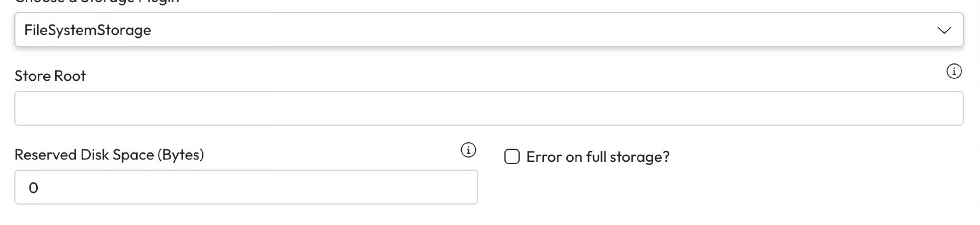Click the 'Error on full storage?' label

[598, 157]
